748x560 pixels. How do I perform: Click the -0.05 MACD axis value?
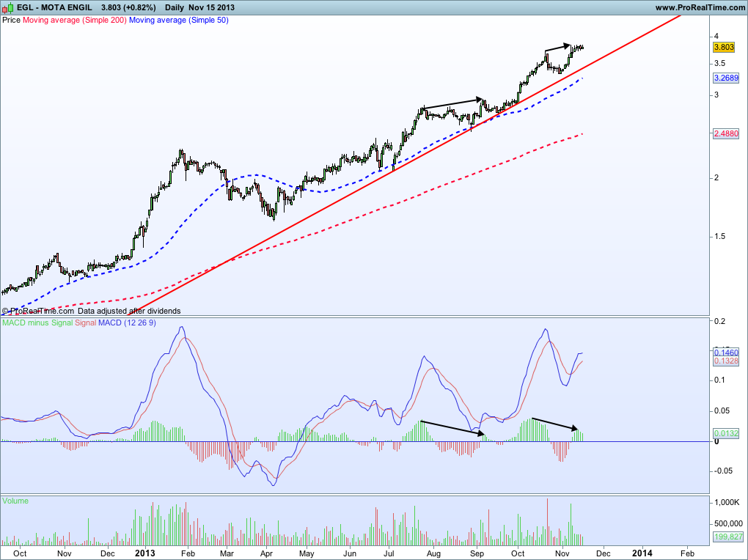(x=723, y=471)
